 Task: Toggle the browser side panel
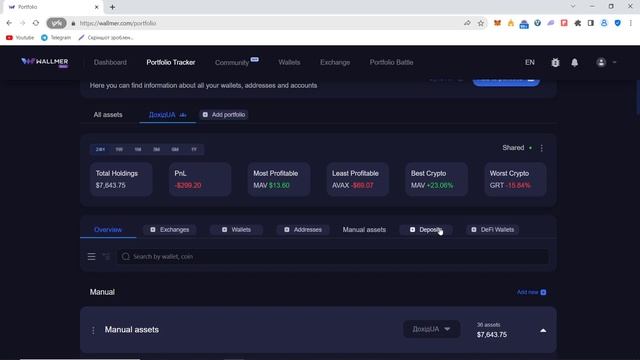(x=591, y=23)
